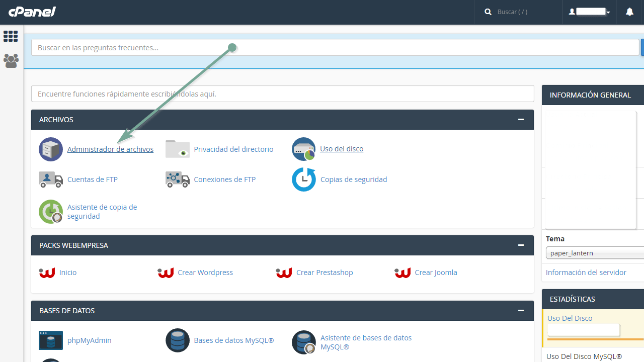Image resolution: width=644 pixels, height=362 pixels.
Task: Click the Cuentas de FTP truck icon
Action: [51, 179]
